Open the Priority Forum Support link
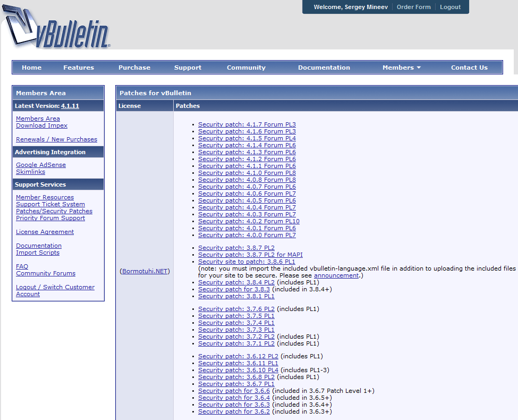The image size is (518, 420). [50, 218]
